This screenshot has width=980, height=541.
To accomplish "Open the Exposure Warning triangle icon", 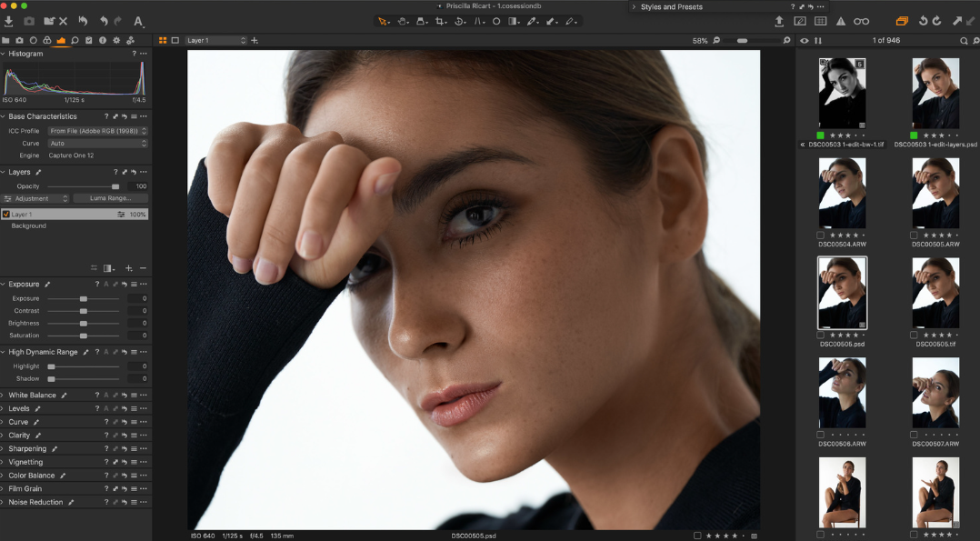I will (842, 20).
